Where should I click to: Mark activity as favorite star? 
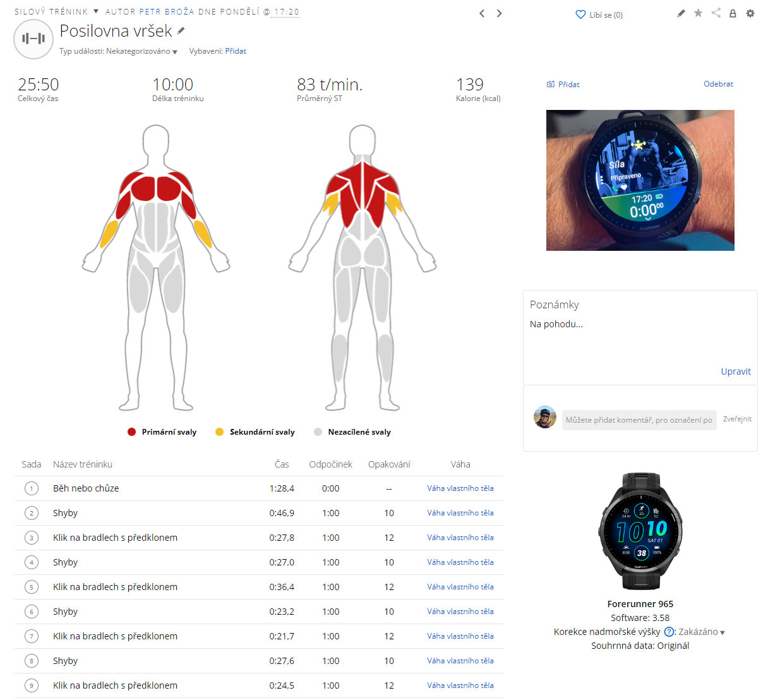[698, 13]
